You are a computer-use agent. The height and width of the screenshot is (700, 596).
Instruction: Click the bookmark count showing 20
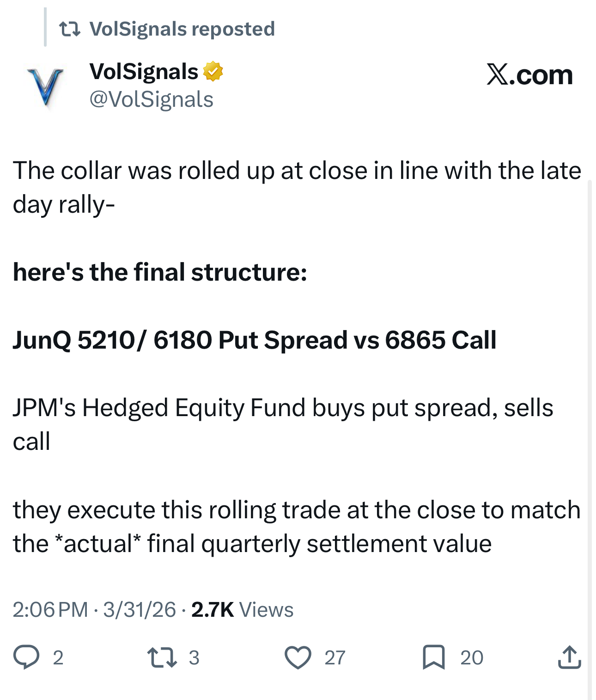[x=471, y=656]
